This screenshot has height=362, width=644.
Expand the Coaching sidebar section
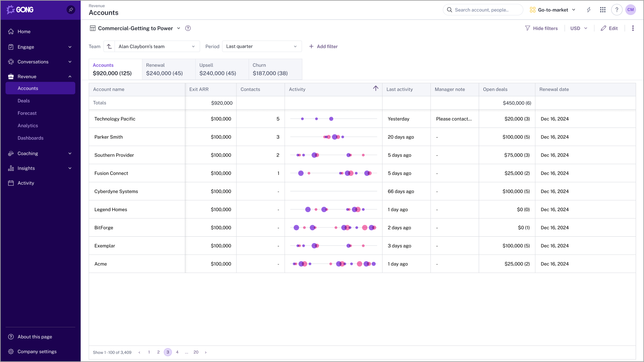tap(70, 154)
